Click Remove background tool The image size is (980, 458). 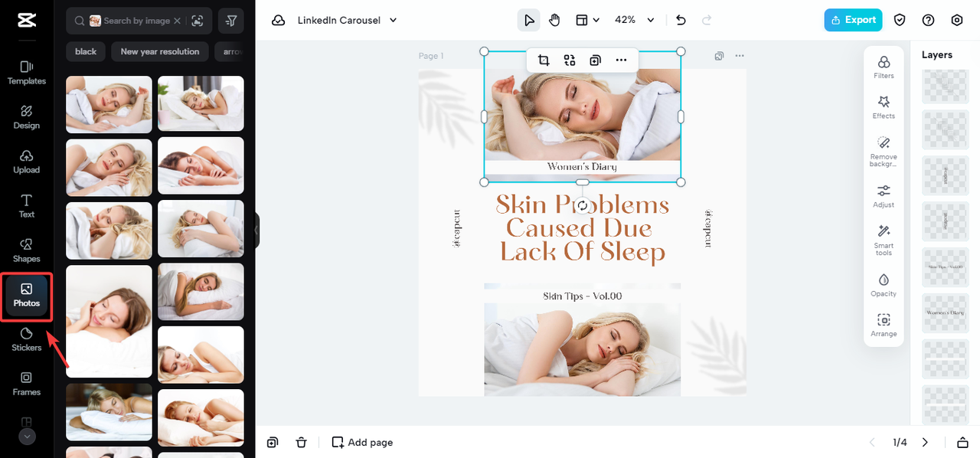pyautogui.click(x=884, y=152)
